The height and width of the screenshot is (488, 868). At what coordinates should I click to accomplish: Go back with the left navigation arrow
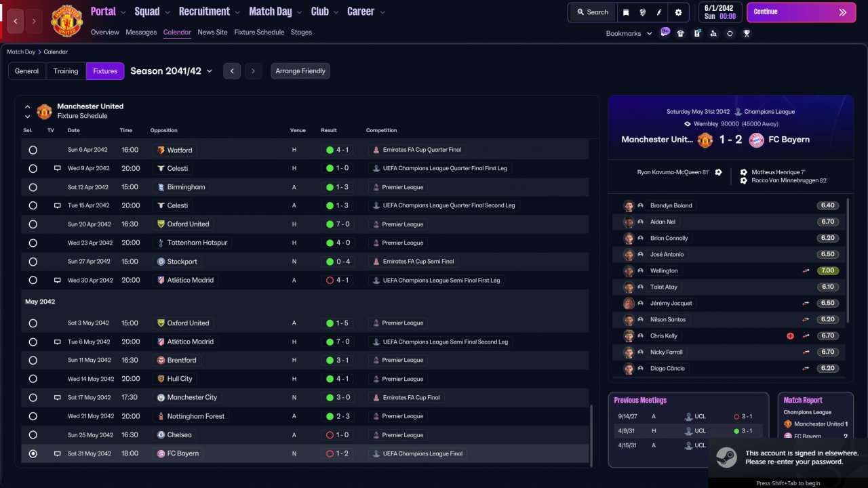point(16,21)
